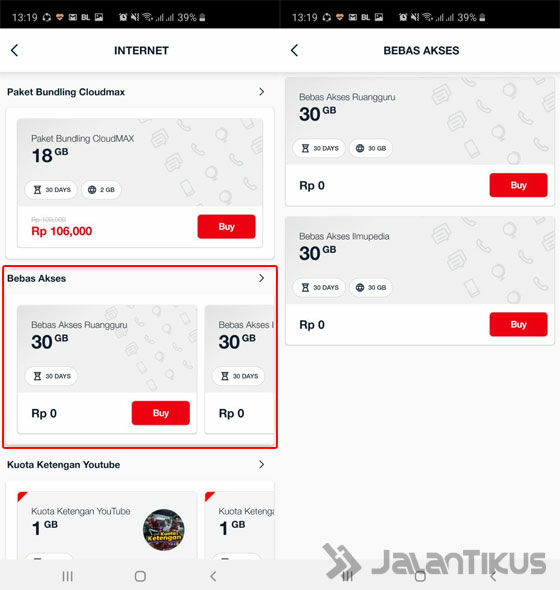Screen dimensions: 560x590
Task: Open the partially visible Bebas Akses Ilmupedia card
Action: [x=239, y=369]
